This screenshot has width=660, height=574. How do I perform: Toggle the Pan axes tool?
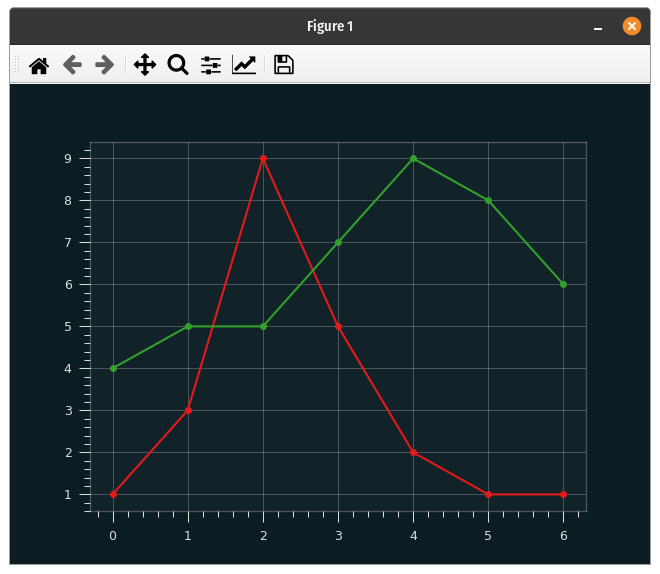click(145, 65)
